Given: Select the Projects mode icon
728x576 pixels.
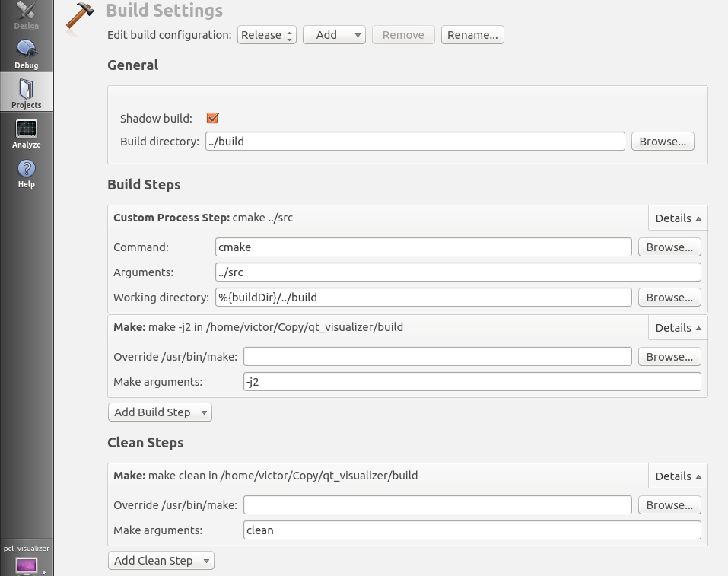Looking at the screenshot, I should point(26,91).
